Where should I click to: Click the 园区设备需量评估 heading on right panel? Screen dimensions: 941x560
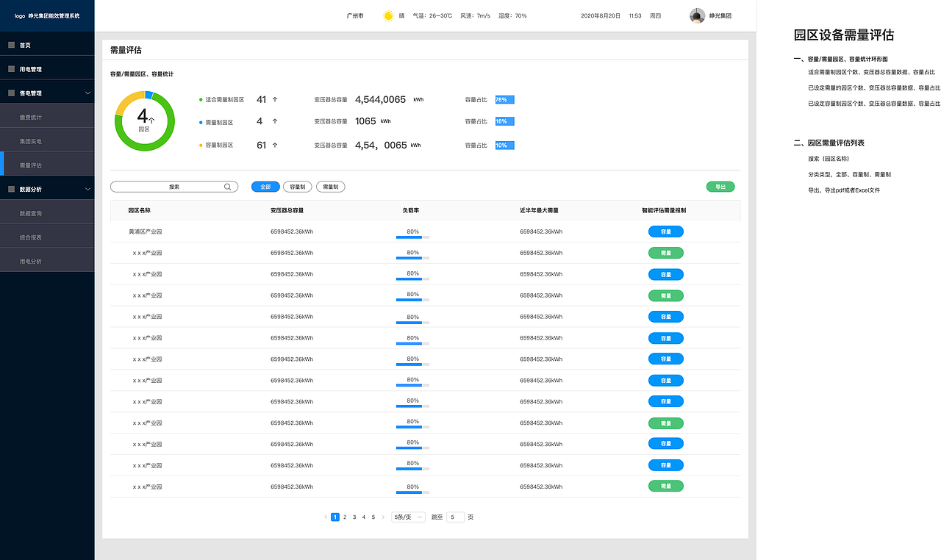[x=844, y=35]
